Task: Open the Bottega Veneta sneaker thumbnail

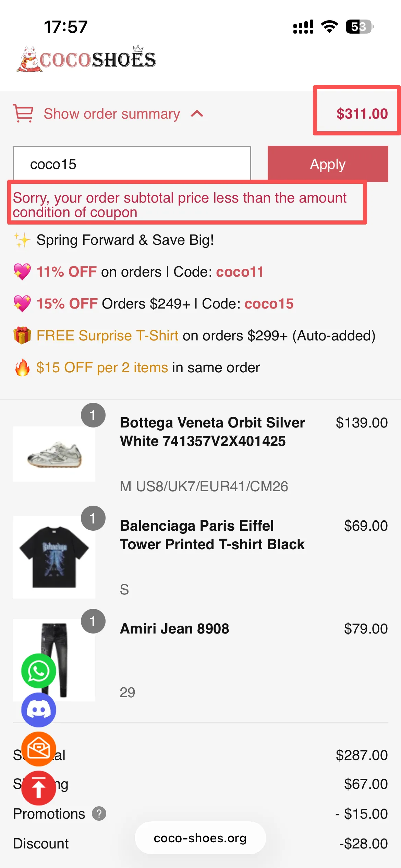Action: (x=54, y=454)
